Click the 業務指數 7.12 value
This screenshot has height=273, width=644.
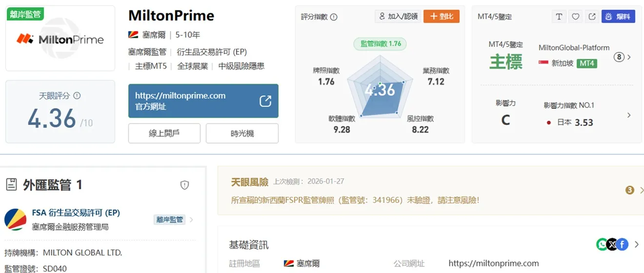436,81
